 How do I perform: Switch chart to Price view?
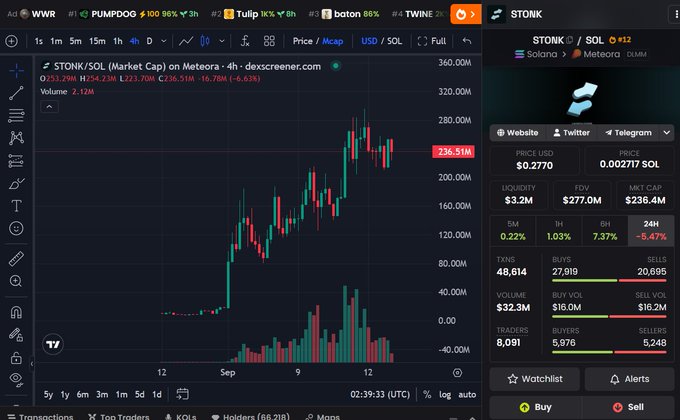point(302,41)
